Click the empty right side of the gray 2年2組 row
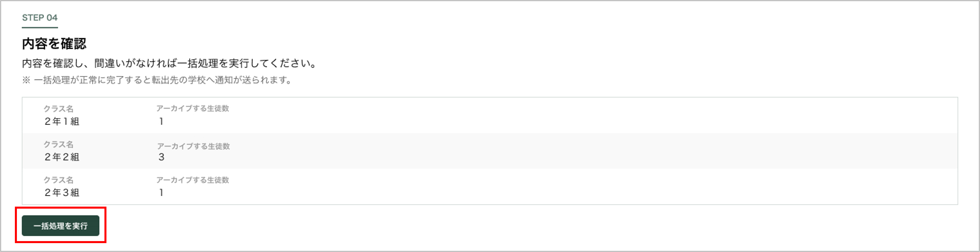Viewport: 980px width, 252px height. click(609, 151)
